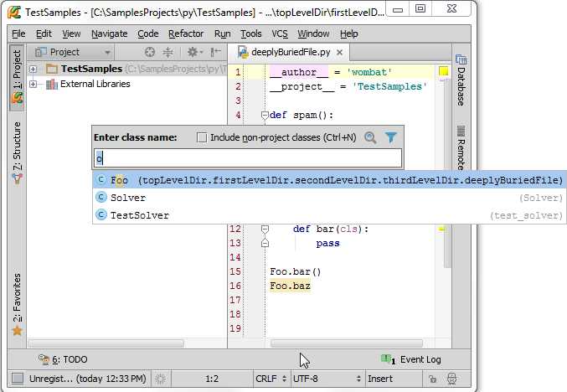Click the Insert mode status indicator
567x392 pixels.
click(x=380, y=379)
